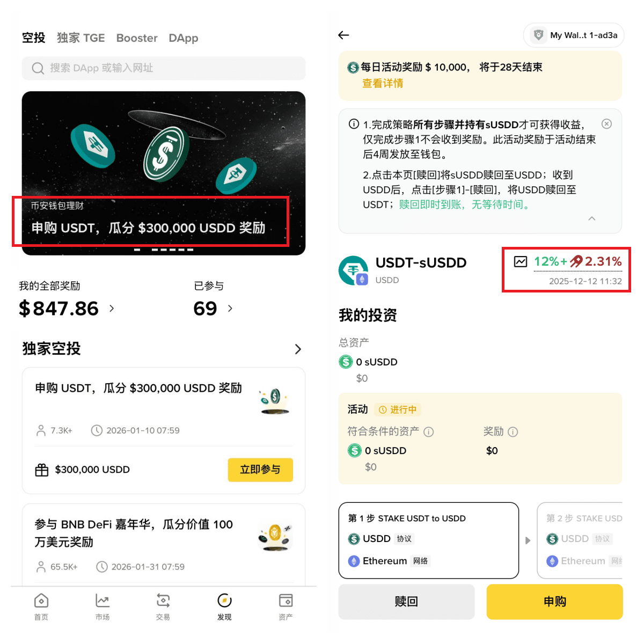This screenshot has height=644, width=644.
Task: Open the 查看详情 link
Action: tap(383, 83)
